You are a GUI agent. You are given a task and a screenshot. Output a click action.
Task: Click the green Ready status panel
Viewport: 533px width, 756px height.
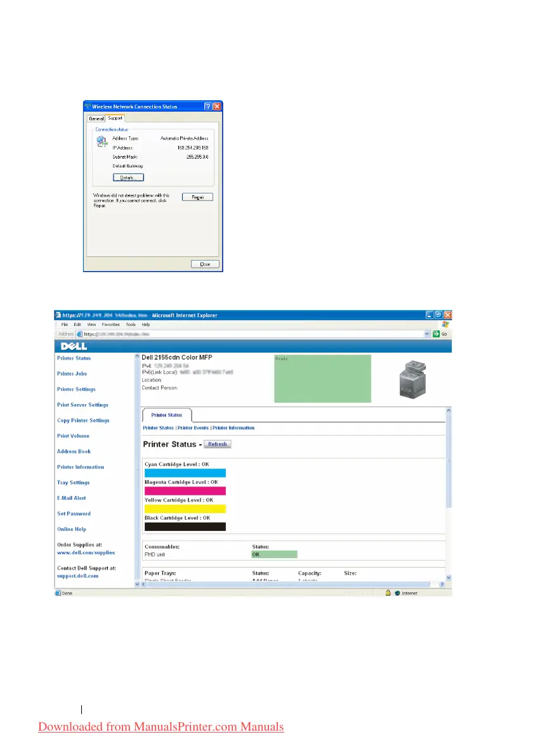point(323,379)
